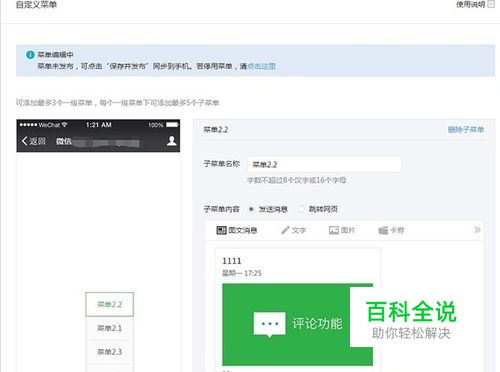Click the 菜单编辑中 notice heading

point(55,55)
